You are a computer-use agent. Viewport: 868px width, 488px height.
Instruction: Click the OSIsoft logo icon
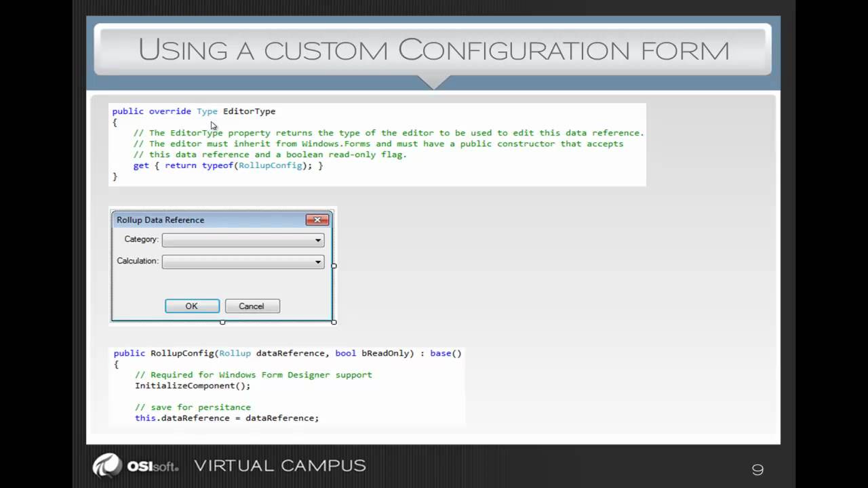(x=107, y=466)
